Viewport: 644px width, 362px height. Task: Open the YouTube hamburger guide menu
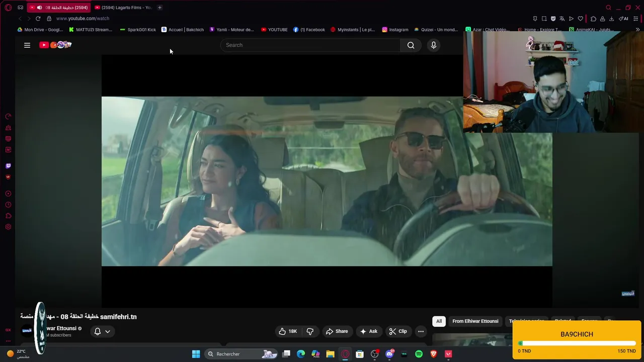coord(27,45)
